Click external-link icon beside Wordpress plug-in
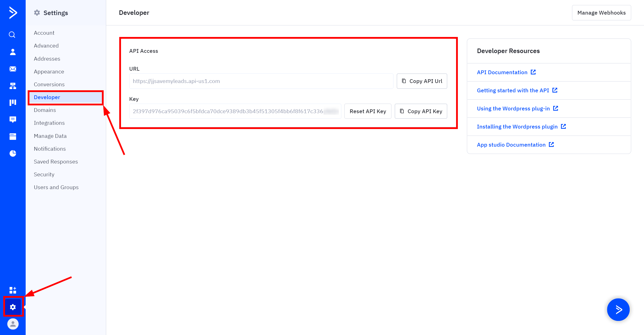Image resolution: width=644 pixels, height=335 pixels. click(x=556, y=108)
